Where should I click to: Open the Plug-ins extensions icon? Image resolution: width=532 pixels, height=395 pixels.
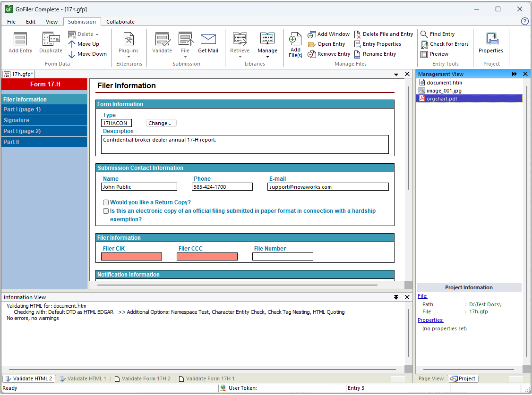click(129, 39)
